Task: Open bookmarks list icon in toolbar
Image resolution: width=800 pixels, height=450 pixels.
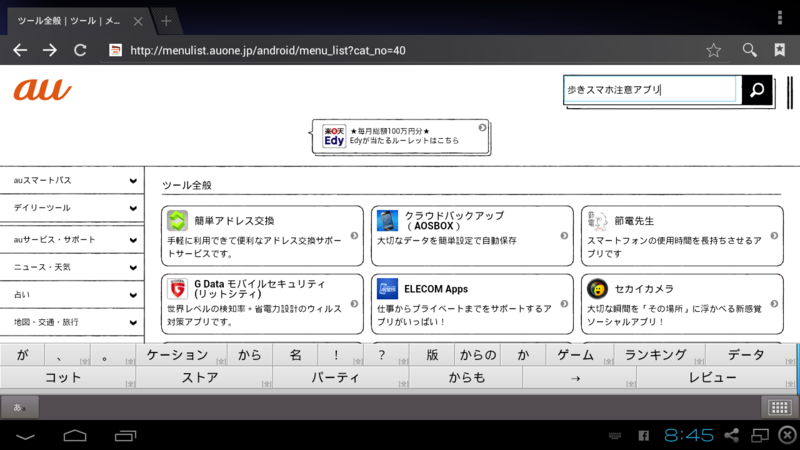Action: click(x=780, y=50)
